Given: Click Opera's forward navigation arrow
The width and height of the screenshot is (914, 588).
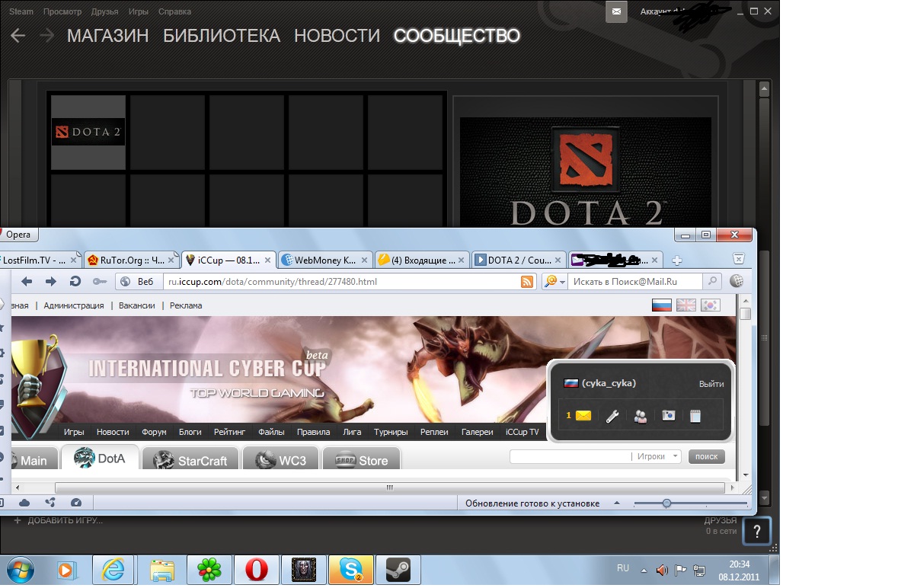Looking at the screenshot, I should click(51, 282).
